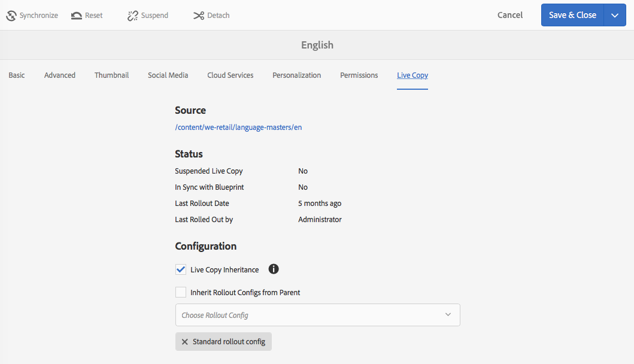Remove Standard rollout config using X icon
This screenshot has width=634, height=364.
coord(185,341)
